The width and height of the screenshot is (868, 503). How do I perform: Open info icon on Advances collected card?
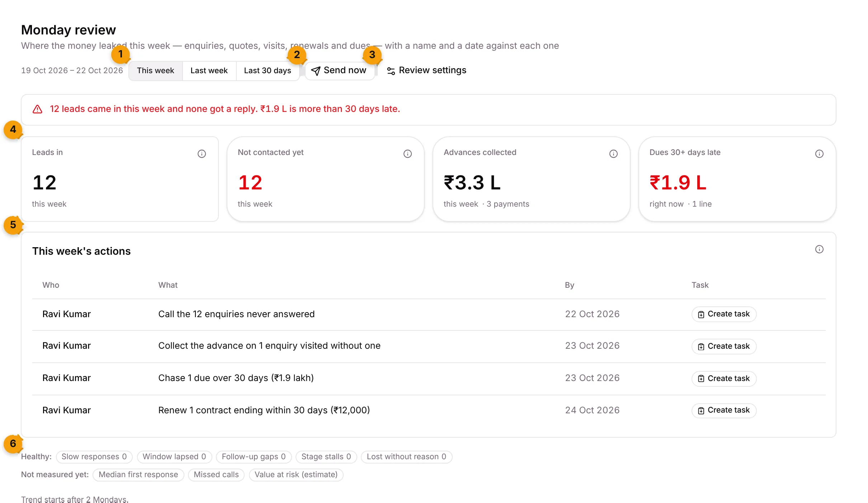pyautogui.click(x=613, y=154)
